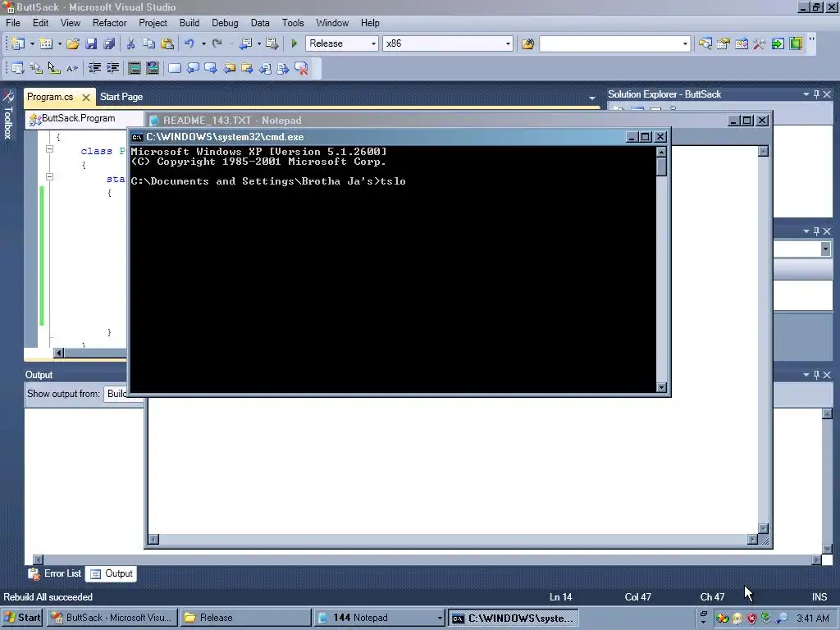The width and height of the screenshot is (840, 630).
Task: Click the Find in Files icon
Action: coord(527,43)
